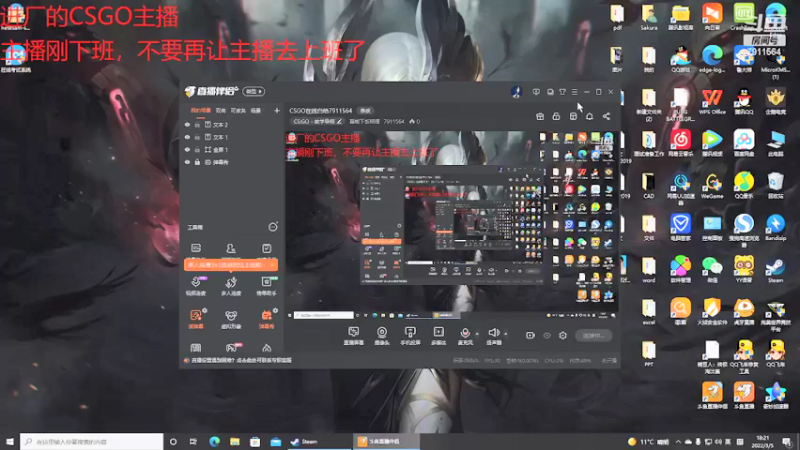Open Bandizip desktop shortcut
The image size is (800, 450).
(x=776, y=228)
